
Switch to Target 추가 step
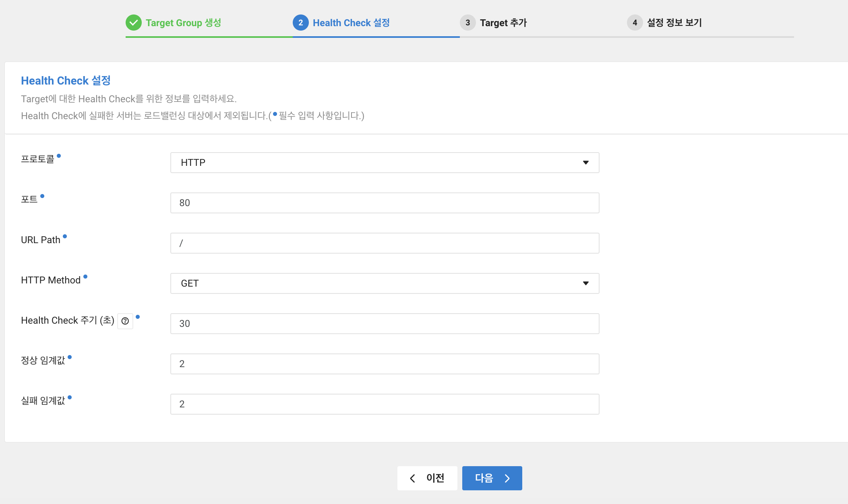503,23
